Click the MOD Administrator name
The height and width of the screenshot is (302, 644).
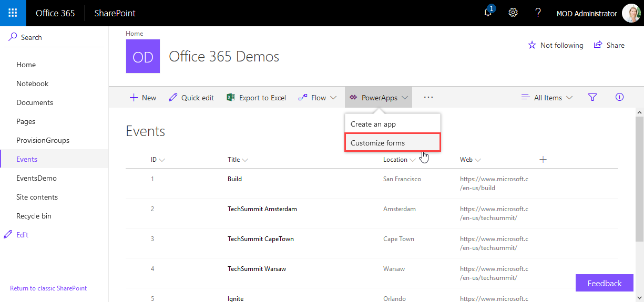click(587, 14)
